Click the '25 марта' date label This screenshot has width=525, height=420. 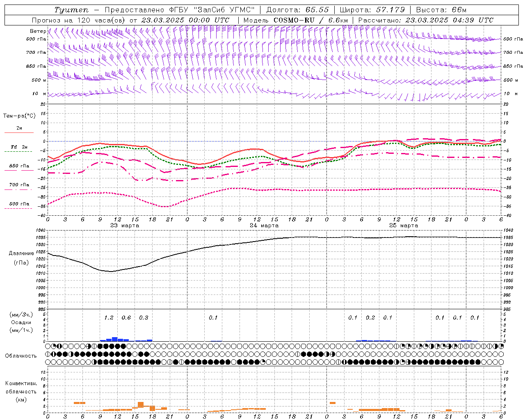(404, 226)
